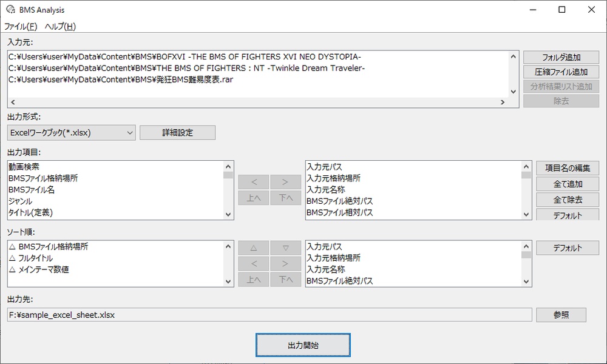Click the 出力先 path input field
The width and height of the screenshot is (607, 364).
pyautogui.click(x=267, y=315)
